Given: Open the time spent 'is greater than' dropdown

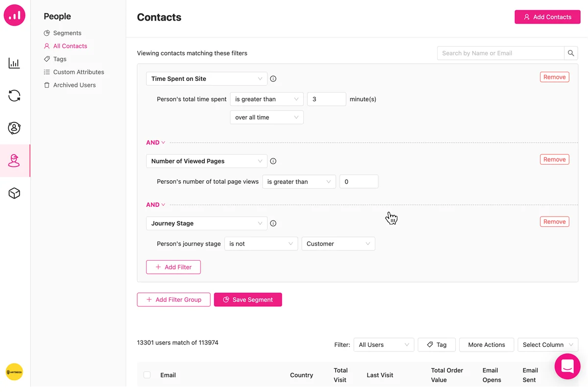Looking at the screenshot, I should click(267, 99).
